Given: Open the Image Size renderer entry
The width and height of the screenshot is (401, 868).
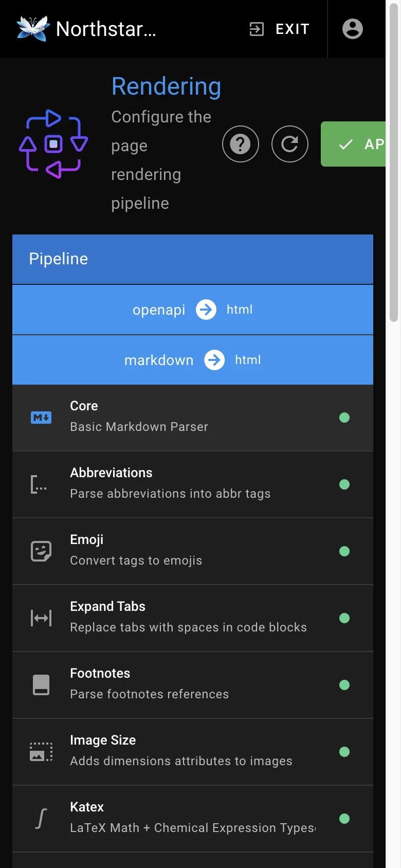Looking at the screenshot, I should click(193, 752).
